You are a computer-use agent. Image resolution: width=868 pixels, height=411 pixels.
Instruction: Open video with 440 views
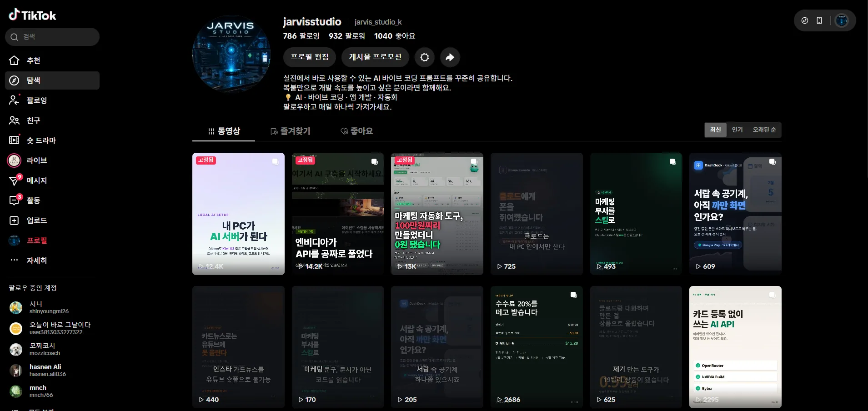(x=238, y=347)
